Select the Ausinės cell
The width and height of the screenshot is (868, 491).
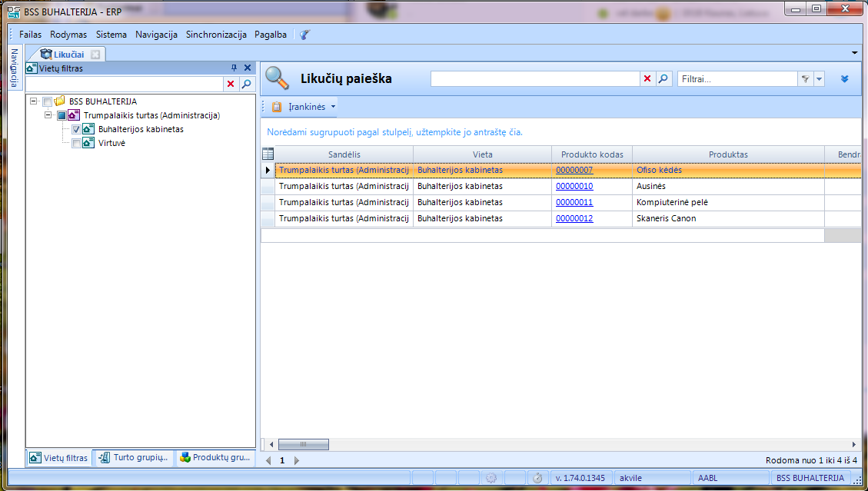pyautogui.click(x=729, y=186)
